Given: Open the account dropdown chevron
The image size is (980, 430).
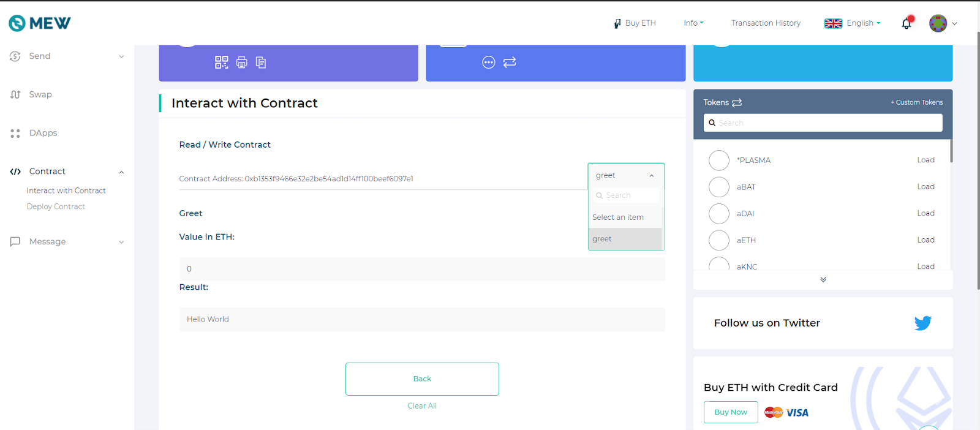Looking at the screenshot, I should 954,24.
